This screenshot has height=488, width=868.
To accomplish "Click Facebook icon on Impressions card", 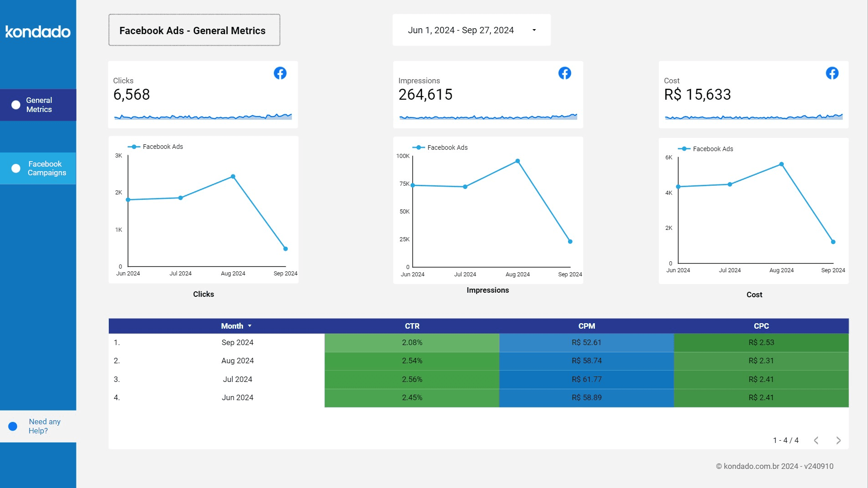I will pyautogui.click(x=564, y=73).
